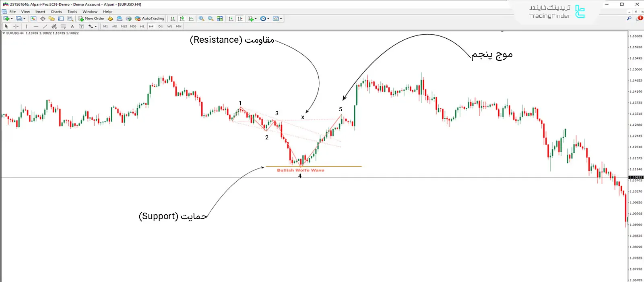
Task: Tile windows using the four-pane icon
Action: click(220, 19)
